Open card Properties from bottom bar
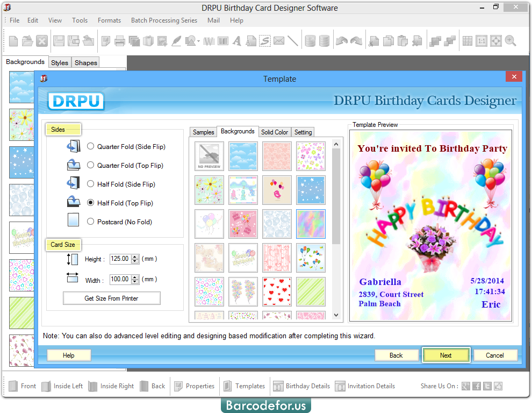Image resolution: width=532 pixels, height=413 pixels. tap(195, 386)
